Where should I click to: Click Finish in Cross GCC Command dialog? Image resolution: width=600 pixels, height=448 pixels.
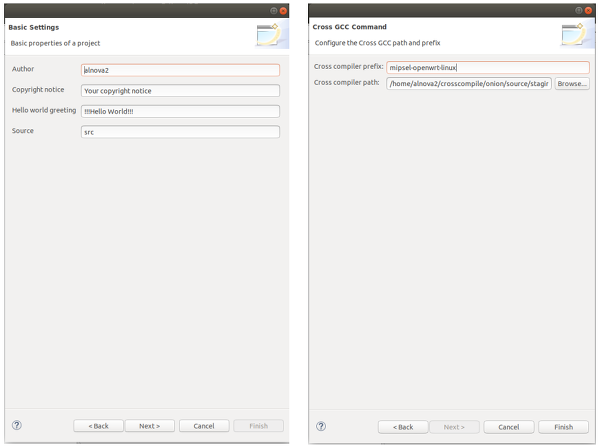click(563, 427)
